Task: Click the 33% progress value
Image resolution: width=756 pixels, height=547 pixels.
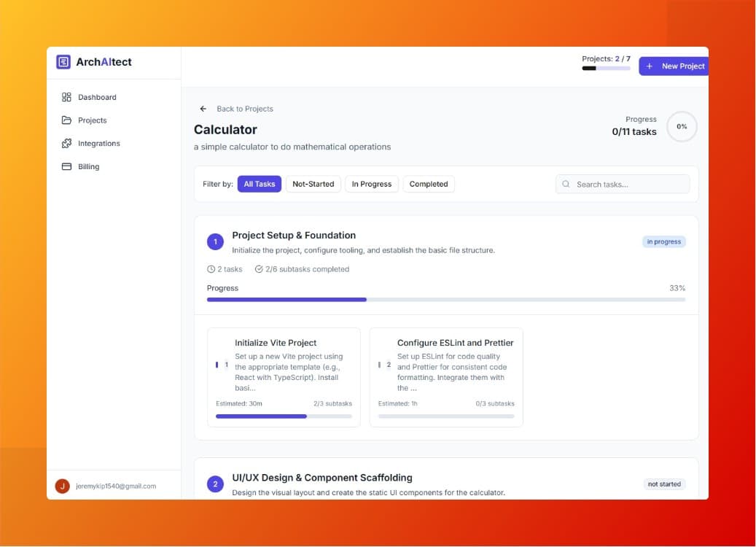Action: click(x=677, y=288)
